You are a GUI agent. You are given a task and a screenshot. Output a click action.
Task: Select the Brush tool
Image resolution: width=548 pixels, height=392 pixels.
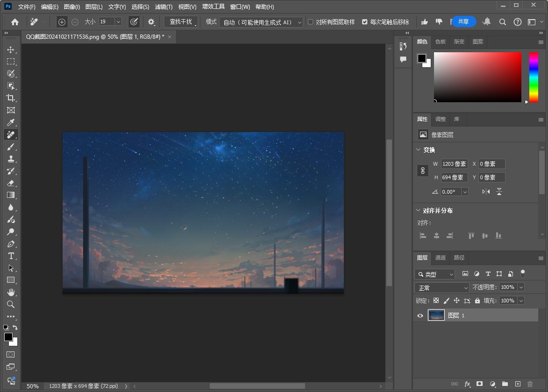pyautogui.click(x=11, y=147)
